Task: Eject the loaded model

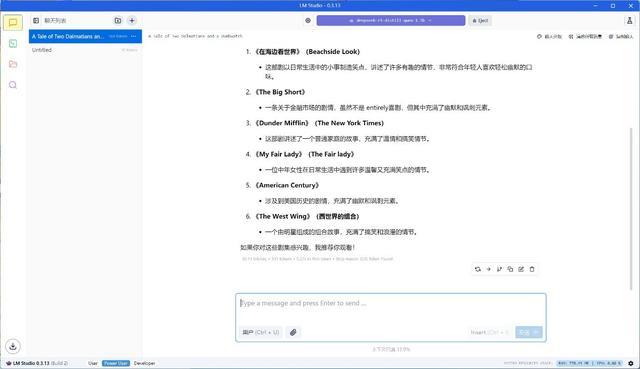Action: coord(480,20)
